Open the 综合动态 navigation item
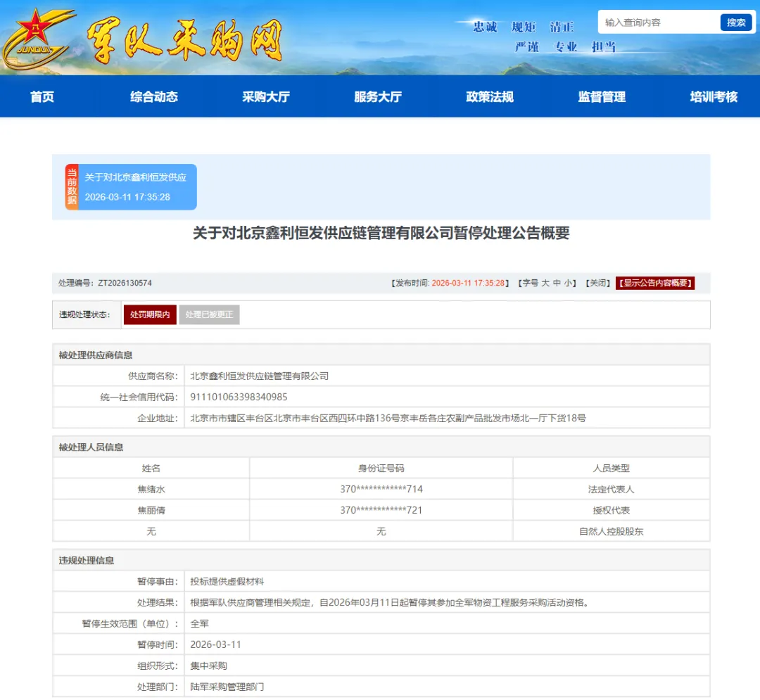This screenshot has width=760, height=700. click(154, 97)
